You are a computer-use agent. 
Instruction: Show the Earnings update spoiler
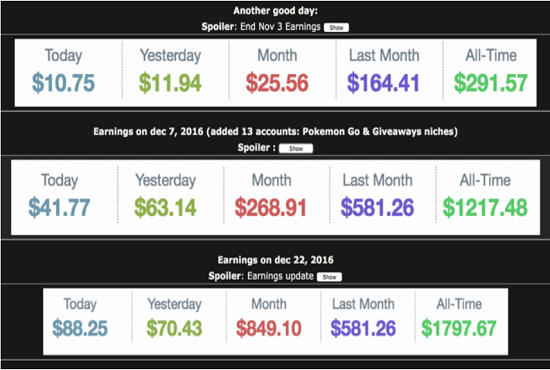(x=329, y=277)
